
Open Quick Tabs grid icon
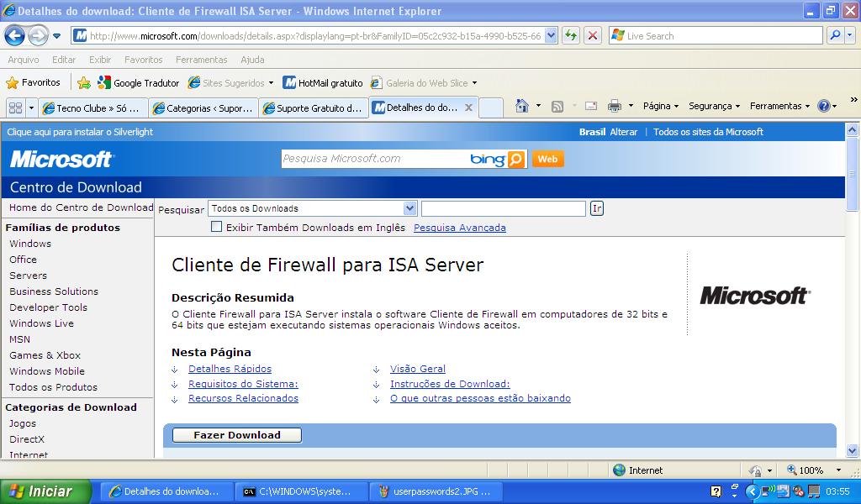[14, 108]
